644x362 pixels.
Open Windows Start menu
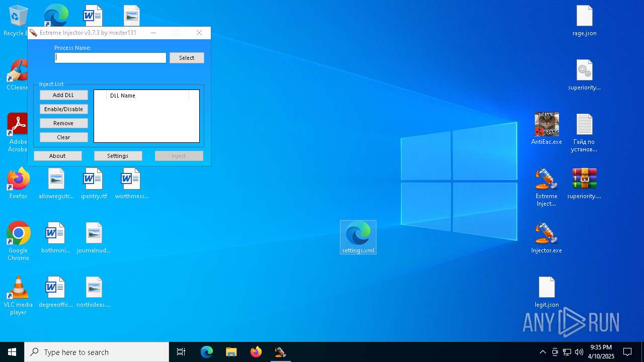coord(12,352)
